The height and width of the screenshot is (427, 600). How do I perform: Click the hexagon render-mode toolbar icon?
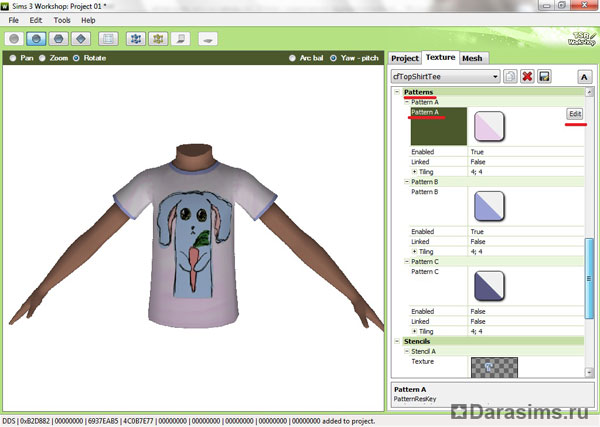59,39
